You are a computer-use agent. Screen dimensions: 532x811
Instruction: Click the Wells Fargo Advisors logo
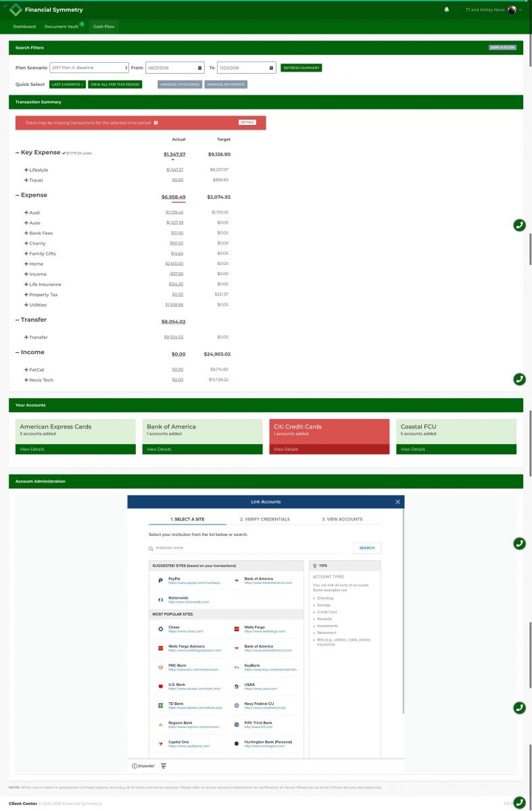[x=160, y=647]
